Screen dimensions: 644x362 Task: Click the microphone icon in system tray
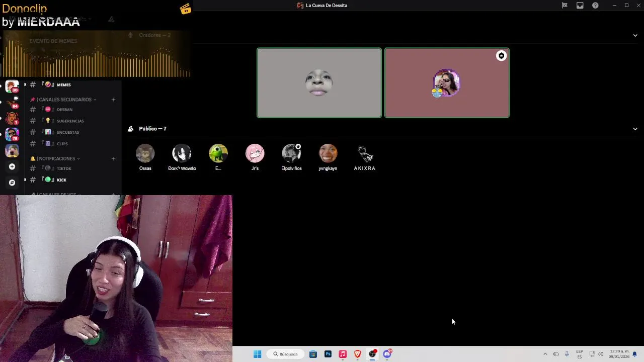567,354
